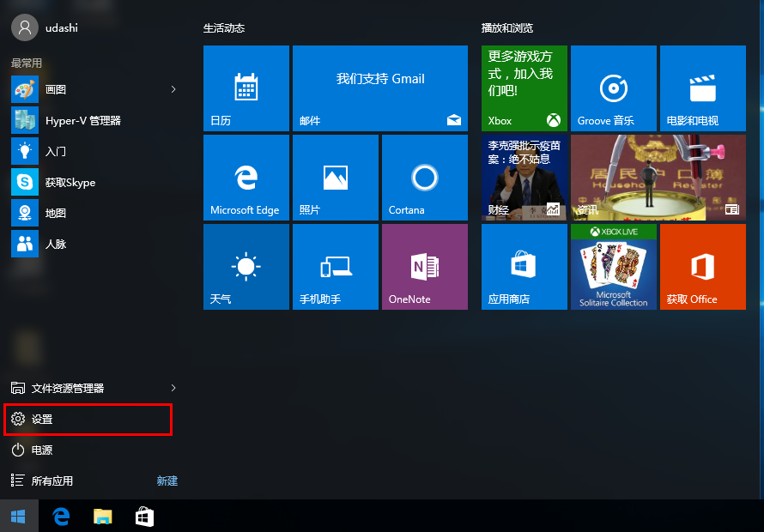Open the 天气 Weather tile
Viewport: 764px width, 532px height.
point(246,267)
